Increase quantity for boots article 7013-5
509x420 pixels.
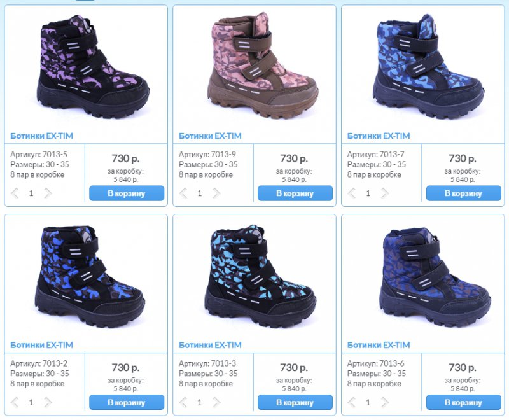point(48,193)
